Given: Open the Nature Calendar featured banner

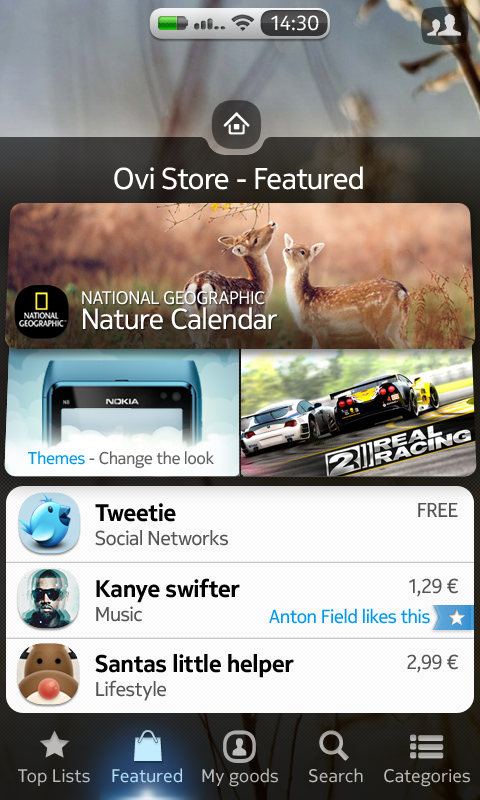Looking at the screenshot, I should pos(240,276).
